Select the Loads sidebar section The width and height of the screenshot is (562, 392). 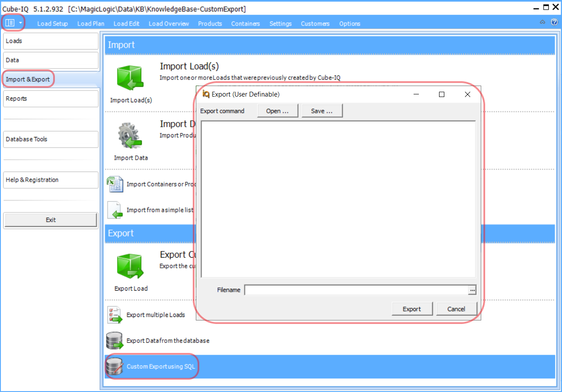(51, 41)
